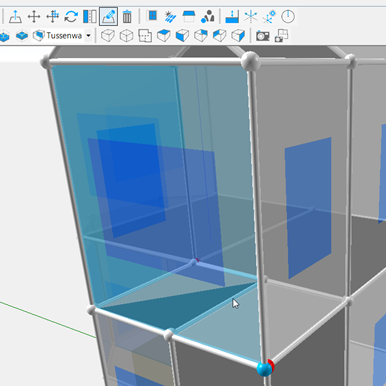This screenshot has width=386, height=386.
Task: Toggle the top-face highlighted cube view
Action: click(x=164, y=35)
